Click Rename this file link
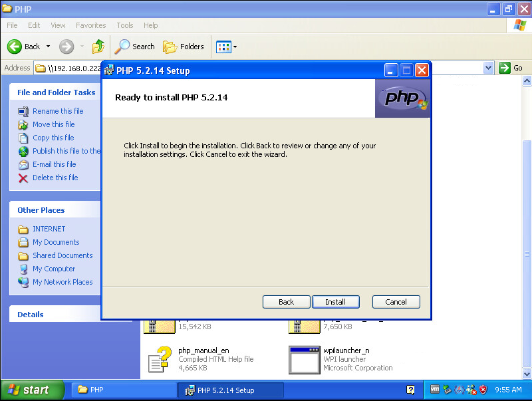The width and height of the screenshot is (532, 401). coord(58,111)
